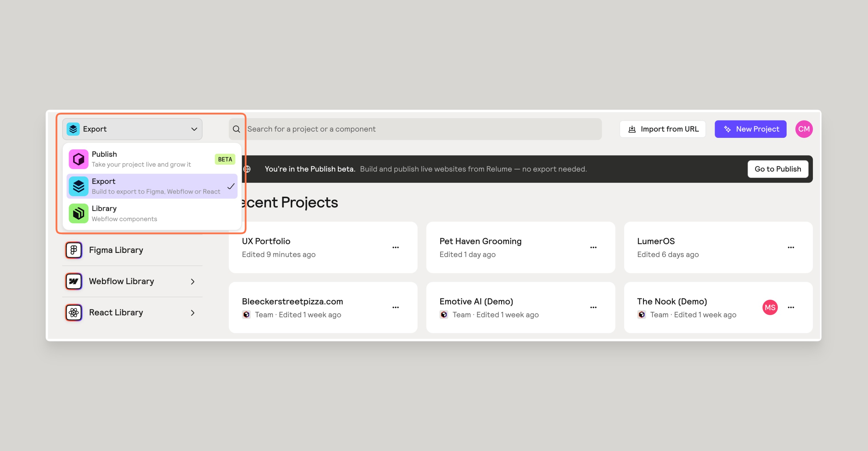The width and height of the screenshot is (868, 451).
Task: Click Go to Publish button
Action: [x=778, y=169]
